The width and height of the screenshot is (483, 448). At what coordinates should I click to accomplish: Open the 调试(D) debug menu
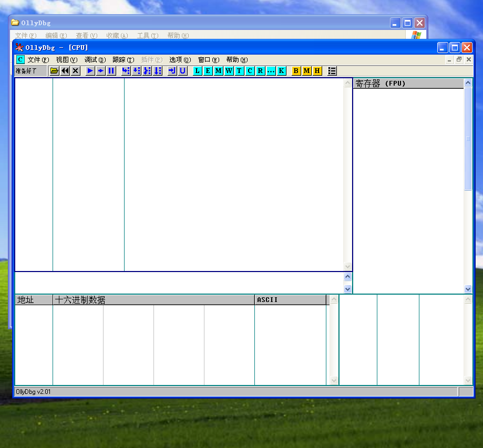coord(95,60)
